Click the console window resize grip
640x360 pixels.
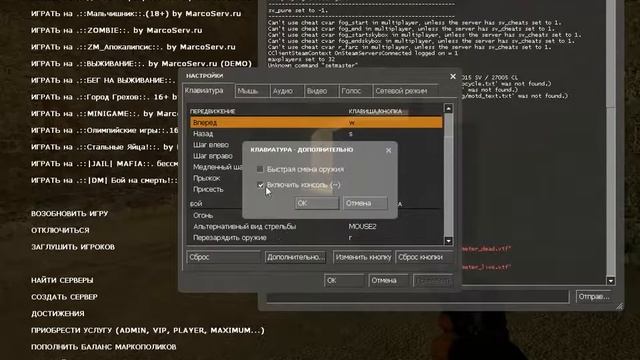619,306
